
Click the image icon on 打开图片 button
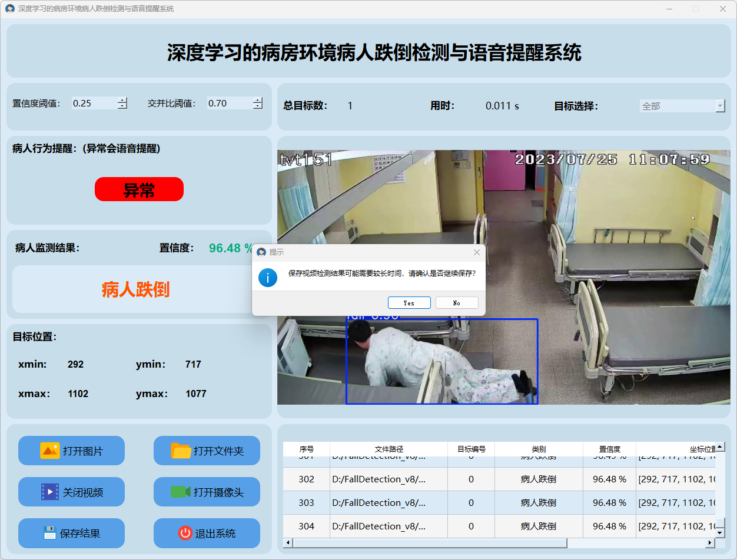pyautogui.click(x=49, y=451)
